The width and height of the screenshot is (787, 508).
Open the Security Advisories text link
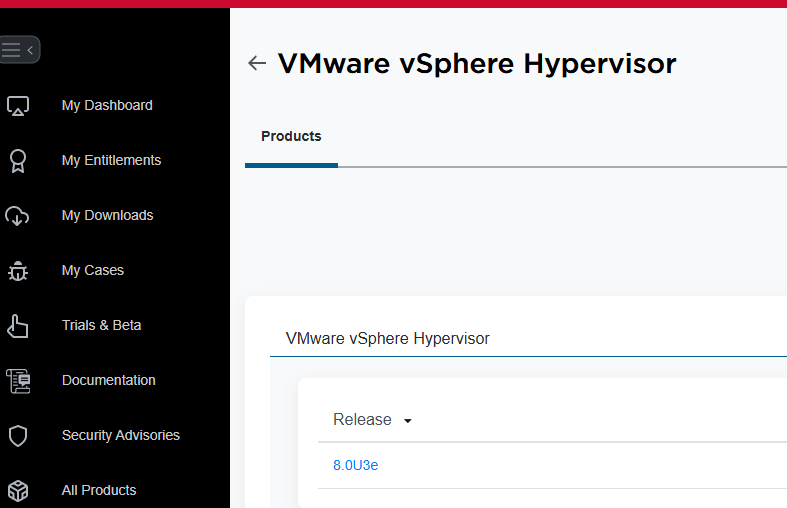[x=120, y=436]
